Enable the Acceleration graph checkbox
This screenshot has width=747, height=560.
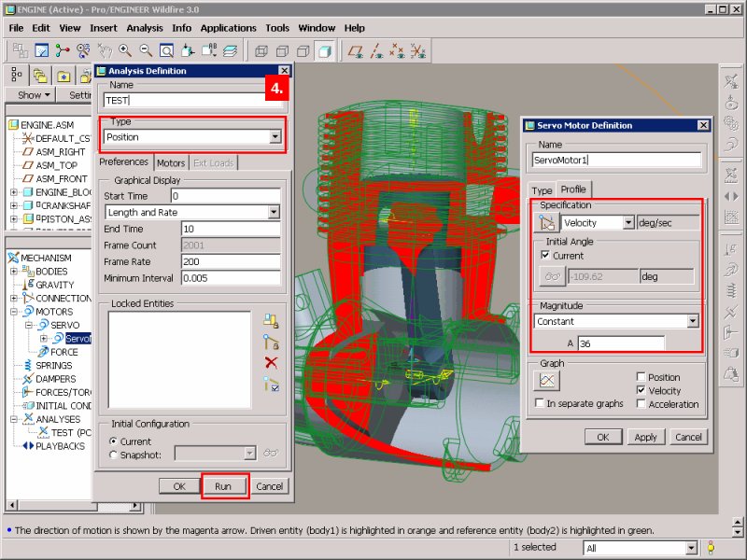click(641, 404)
